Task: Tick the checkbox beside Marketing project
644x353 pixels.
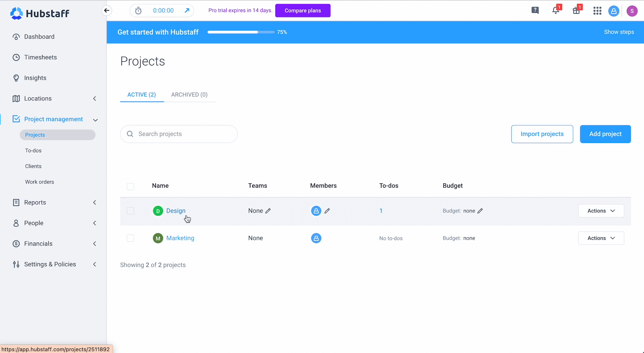Action: [x=130, y=238]
